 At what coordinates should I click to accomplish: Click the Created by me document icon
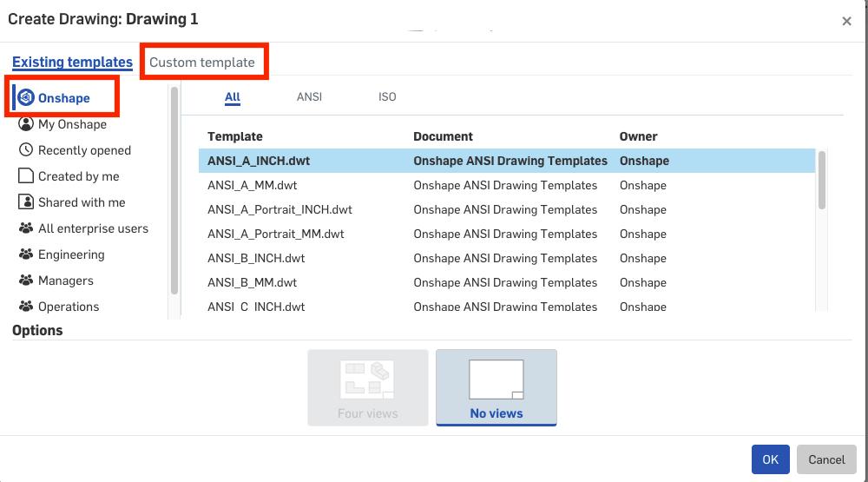(26, 176)
